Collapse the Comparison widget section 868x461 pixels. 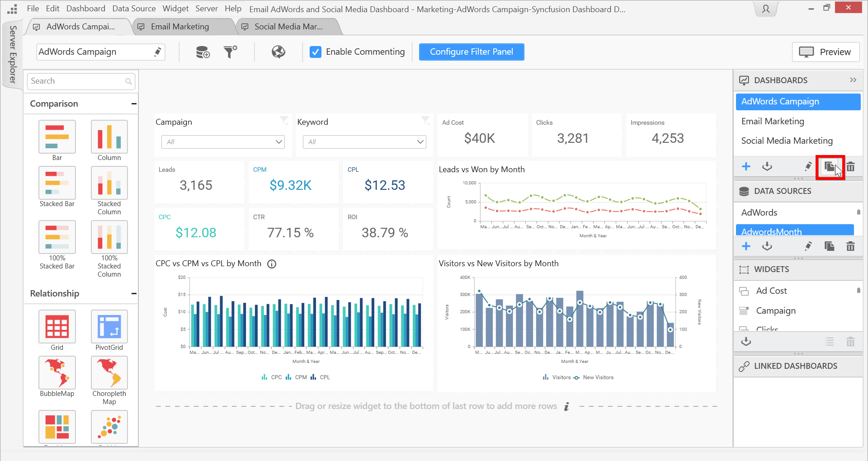(134, 104)
